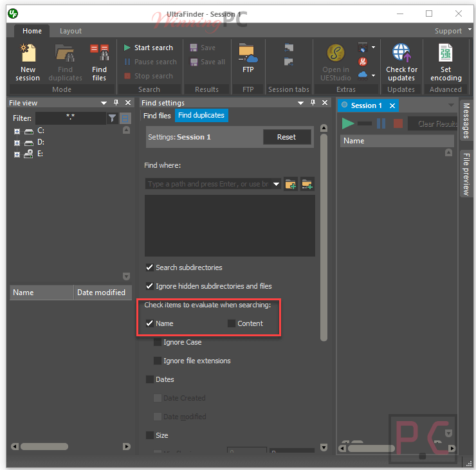The height and width of the screenshot is (470, 476).
Task: Switch to the Home ribbon tab
Action: (x=32, y=31)
